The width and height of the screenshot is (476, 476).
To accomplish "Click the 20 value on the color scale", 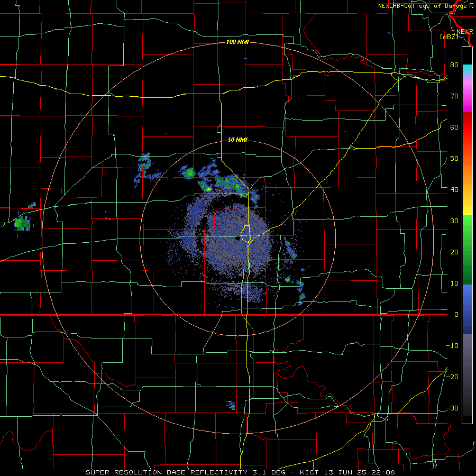I will (454, 252).
